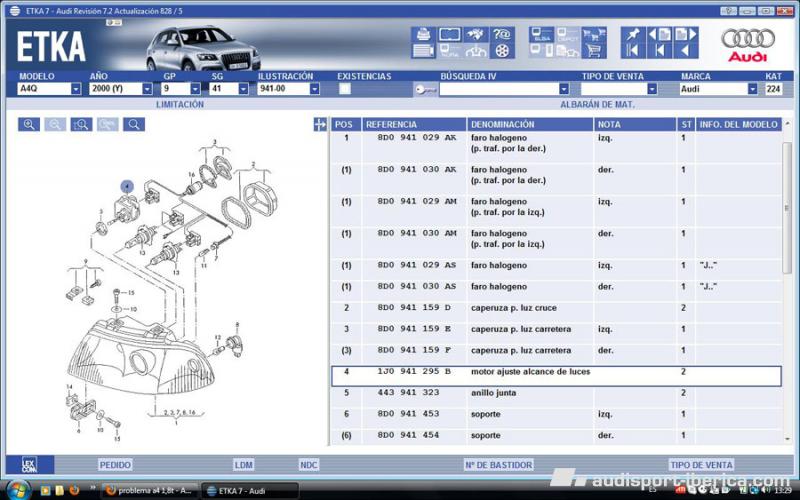
Task: Sort by the POS column header
Action: pyautogui.click(x=346, y=124)
